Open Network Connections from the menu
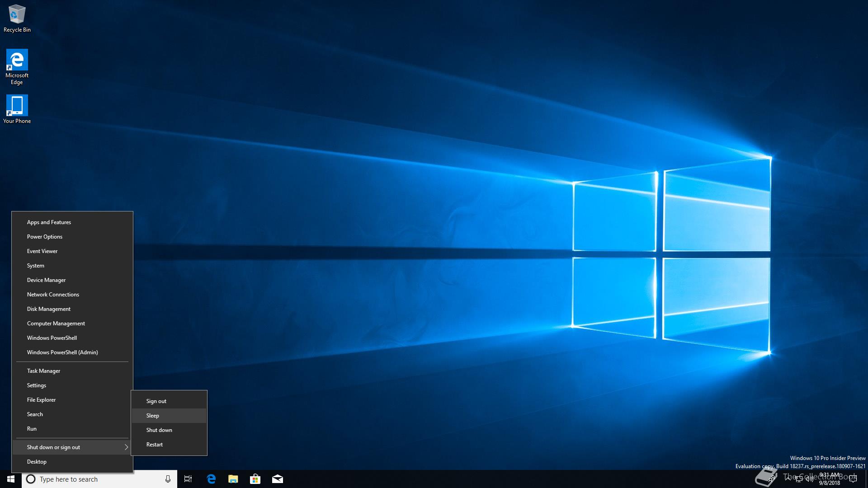 (72, 295)
